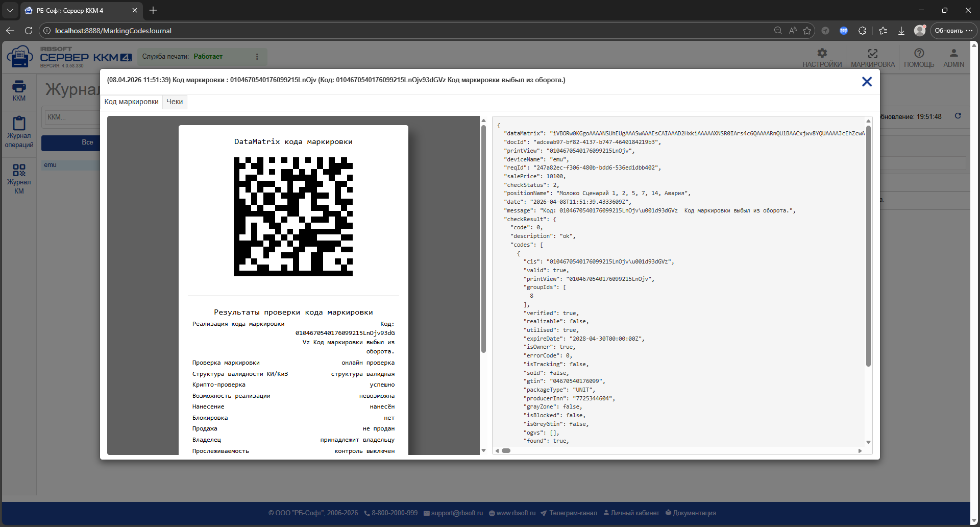
Task: Click the Сервер ККМ logo icon
Action: coord(20,56)
